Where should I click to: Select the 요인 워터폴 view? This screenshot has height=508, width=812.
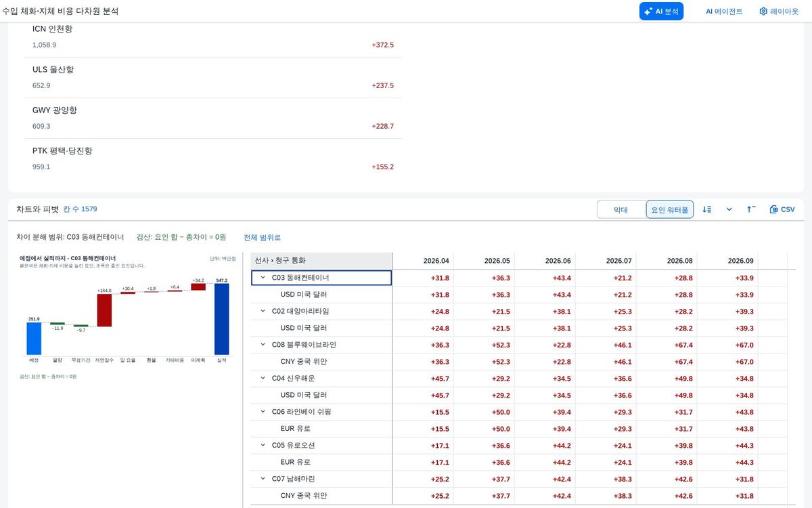670,210
